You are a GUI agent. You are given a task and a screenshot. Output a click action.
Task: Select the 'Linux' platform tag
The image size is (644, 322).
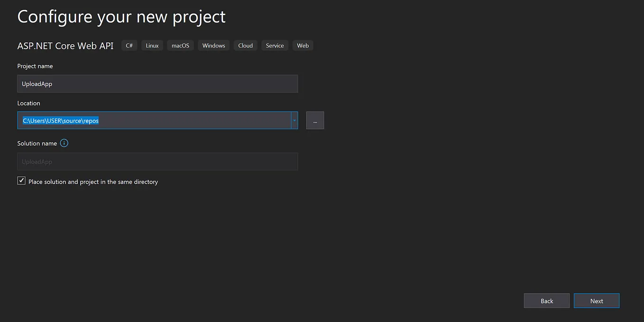(152, 45)
